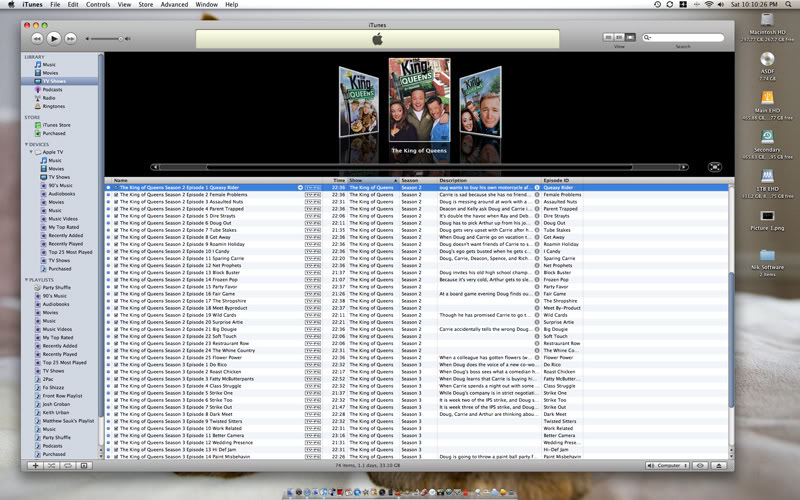Open the Advanced menu
The height and width of the screenshot is (500, 800).
click(x=174, y=4)
